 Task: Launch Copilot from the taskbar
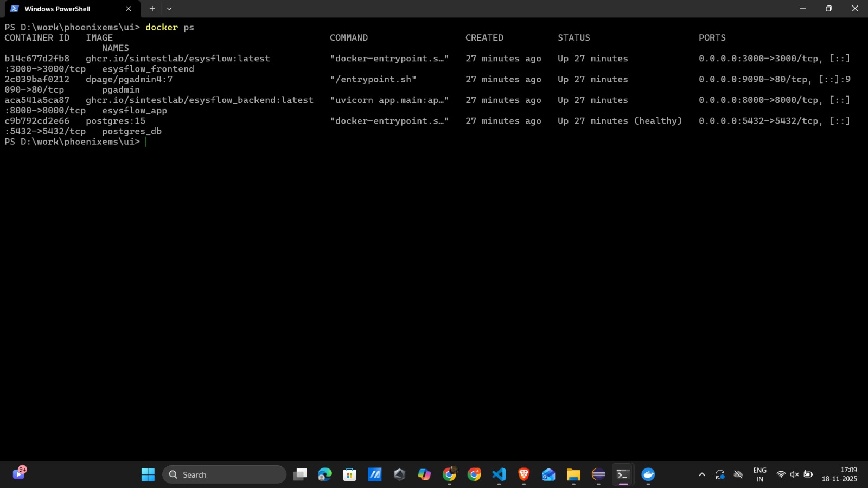424,474
